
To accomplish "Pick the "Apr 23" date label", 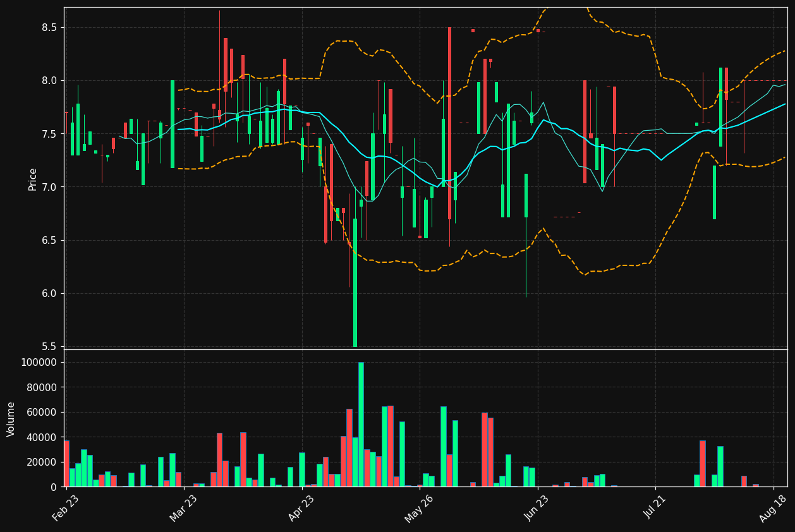I will [x=301, y=507].
